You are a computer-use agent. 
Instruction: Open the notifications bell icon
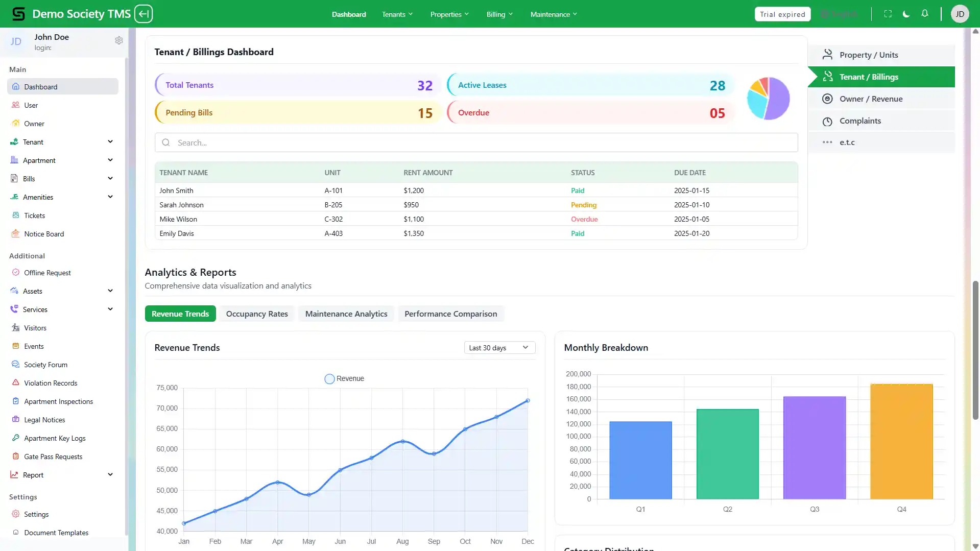924,14
